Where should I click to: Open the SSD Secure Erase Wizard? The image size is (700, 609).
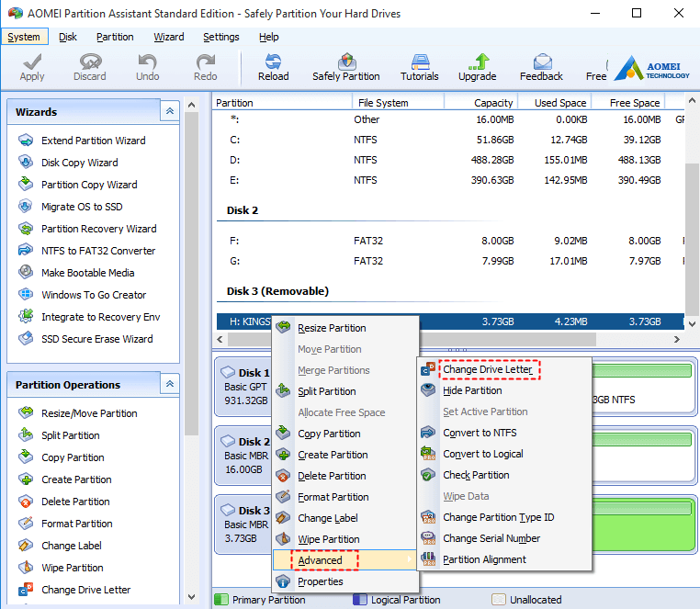(x=96, y=339)
